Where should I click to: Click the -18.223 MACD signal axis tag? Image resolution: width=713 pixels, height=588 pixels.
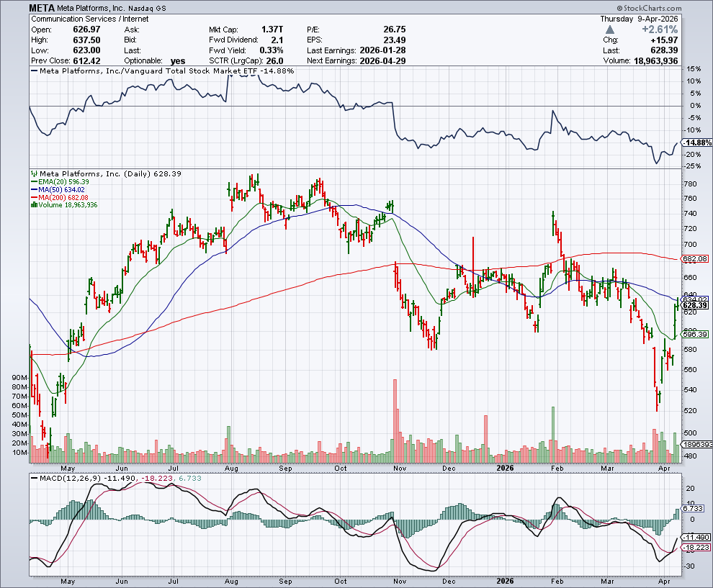tap(696, 548)
